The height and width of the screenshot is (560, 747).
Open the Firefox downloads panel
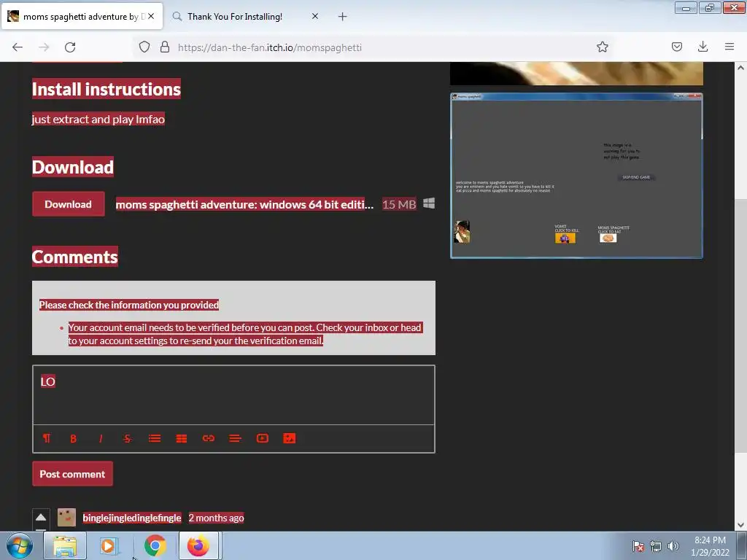[703, 47]
